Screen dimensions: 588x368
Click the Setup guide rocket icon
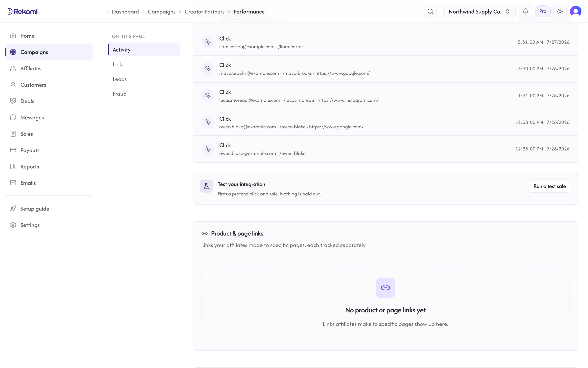13,209
